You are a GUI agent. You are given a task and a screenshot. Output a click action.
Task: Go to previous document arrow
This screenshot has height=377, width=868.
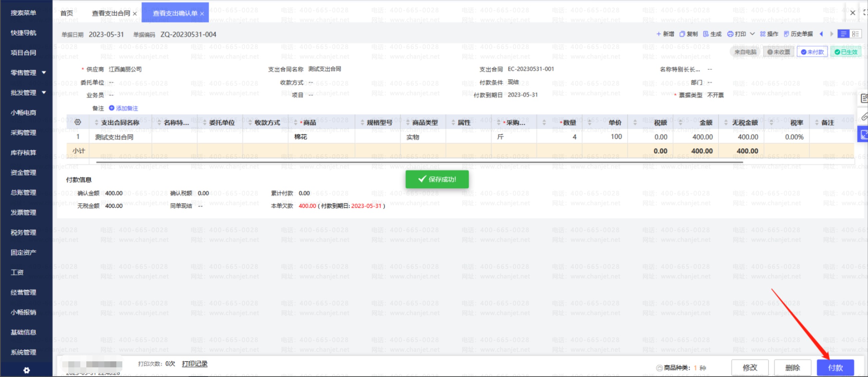click(x=821, y=34)
